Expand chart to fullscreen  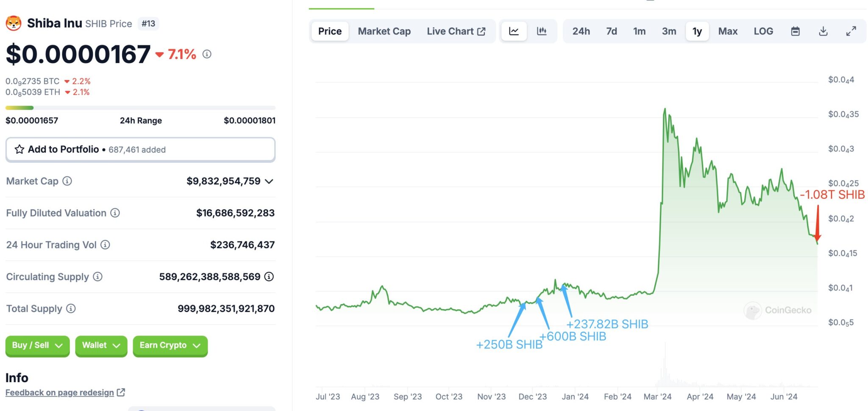pyautogui.click(x=851, y=31)
